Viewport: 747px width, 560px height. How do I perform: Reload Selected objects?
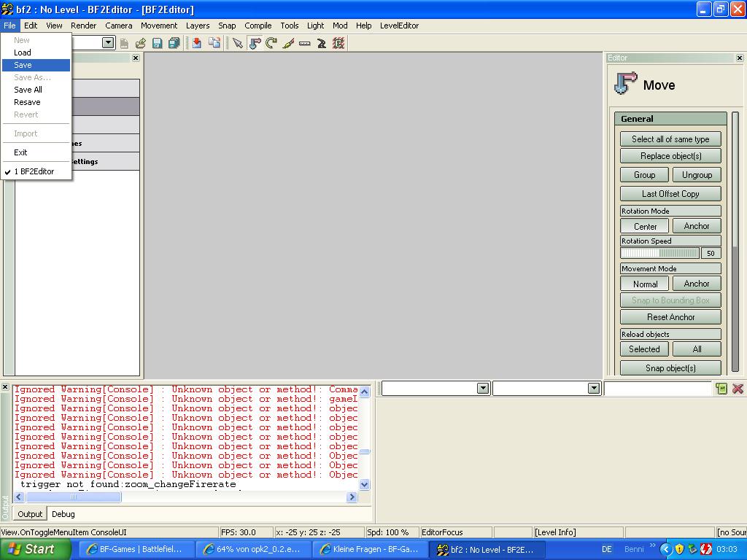point(645,349)
